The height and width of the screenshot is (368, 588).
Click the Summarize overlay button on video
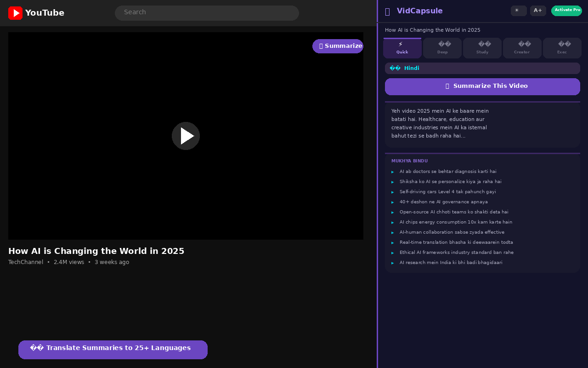coord(338,46)
